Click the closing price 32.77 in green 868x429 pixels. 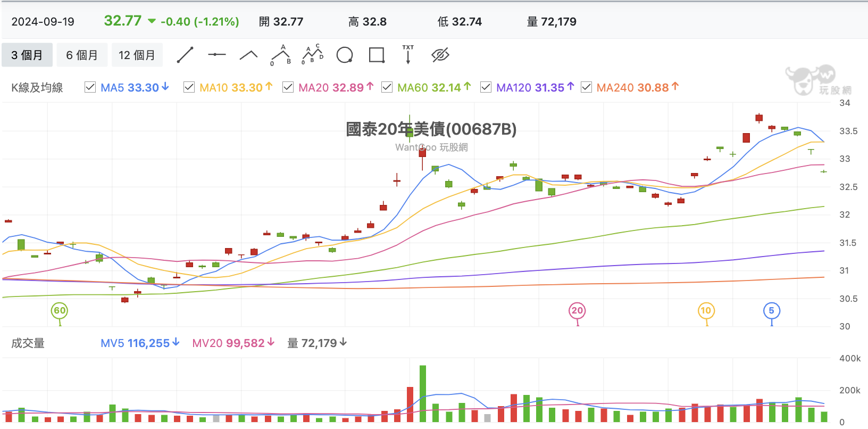(123, 21)
